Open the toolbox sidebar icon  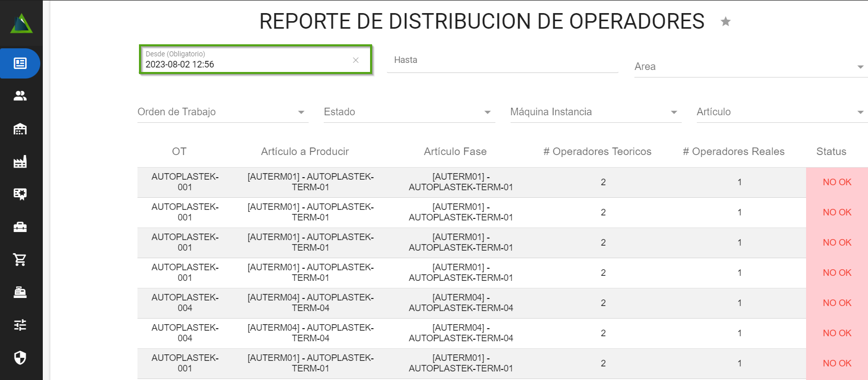(x=20, y=227)
